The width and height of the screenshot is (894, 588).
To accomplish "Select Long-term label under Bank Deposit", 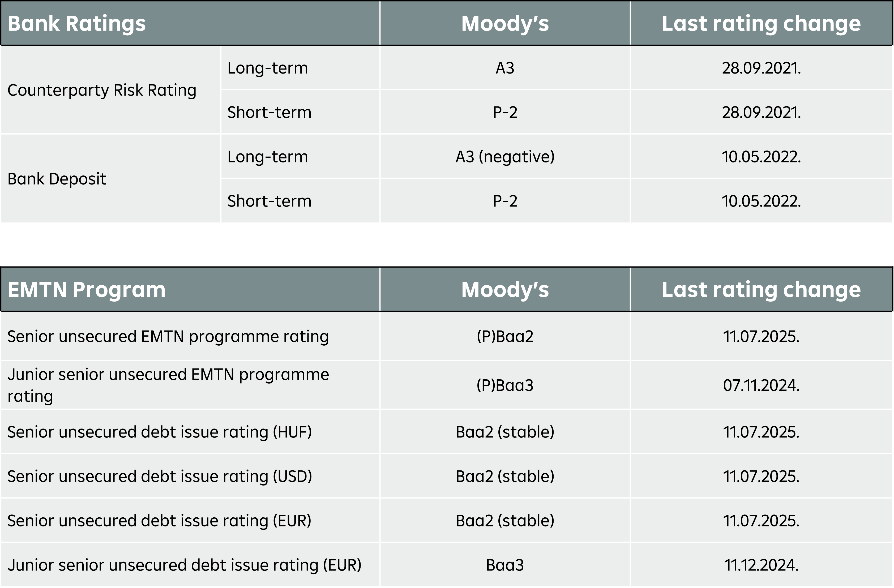I will click(267, 157).
